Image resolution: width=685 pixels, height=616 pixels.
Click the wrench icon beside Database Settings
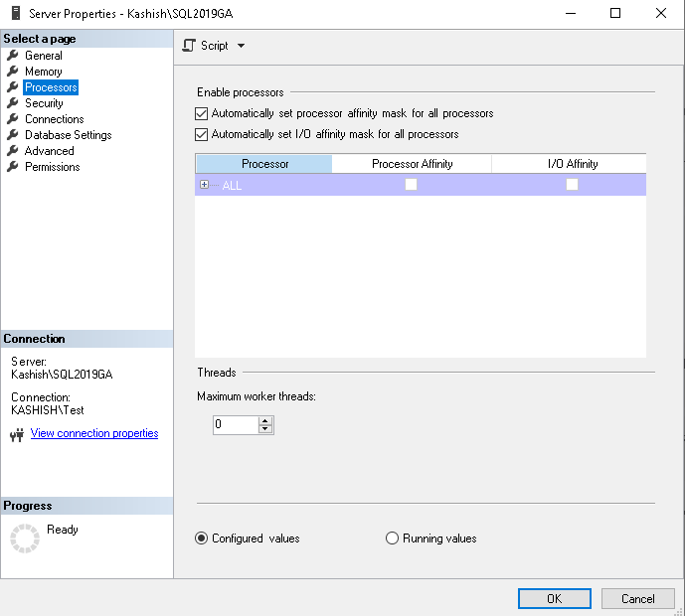click(x=13, y=134)
